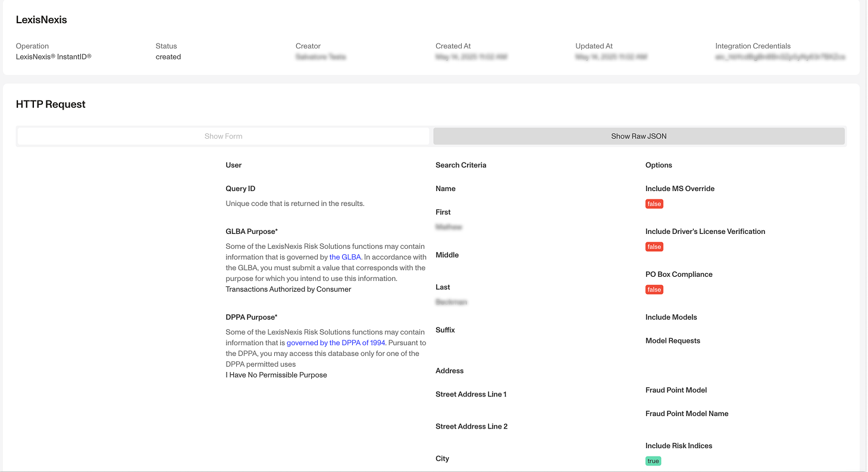Viewport: 868px width, 472px height.
Task: Click the Fraud Point Model label
Action: point(676,390)
